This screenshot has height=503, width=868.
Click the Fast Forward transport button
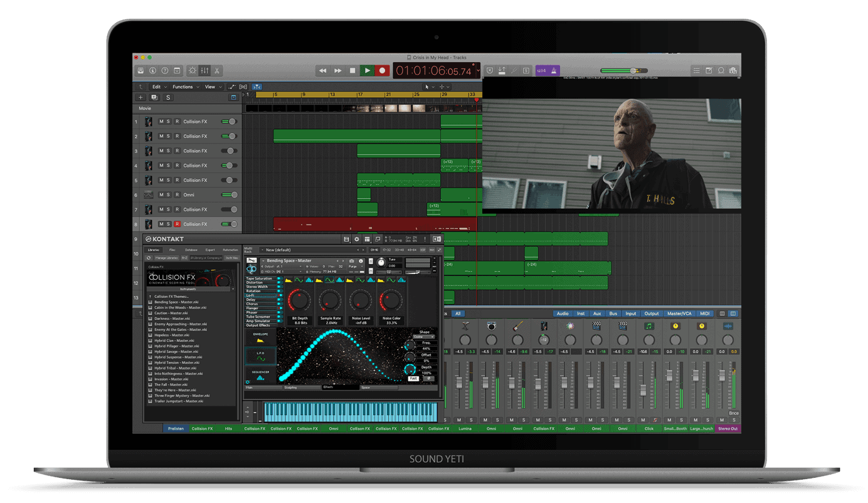click(338, 71)
